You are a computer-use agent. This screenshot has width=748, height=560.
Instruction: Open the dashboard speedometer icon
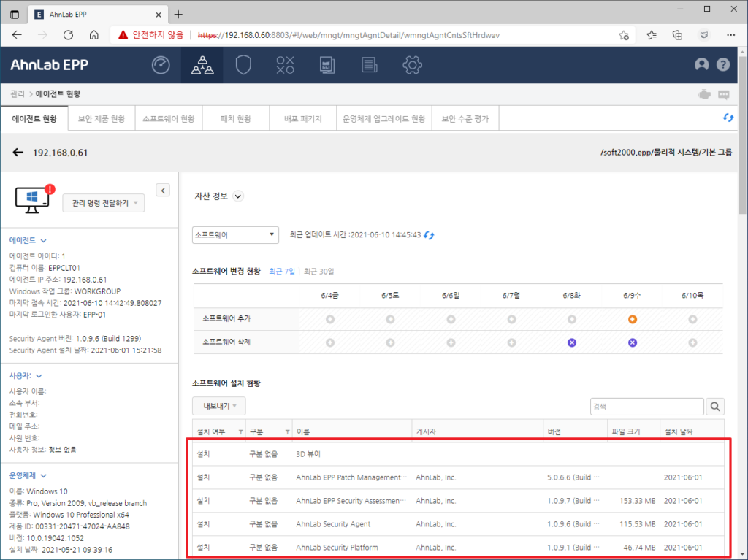tap(161, 64)
